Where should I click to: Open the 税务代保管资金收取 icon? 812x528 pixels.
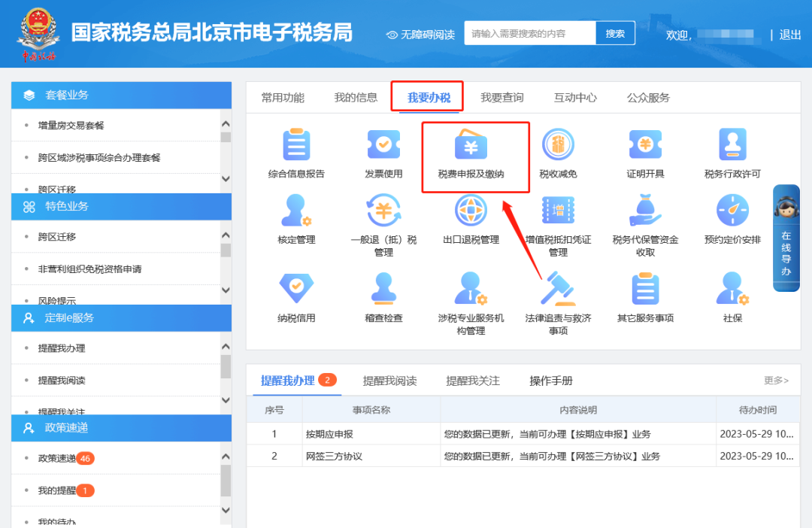645,211
